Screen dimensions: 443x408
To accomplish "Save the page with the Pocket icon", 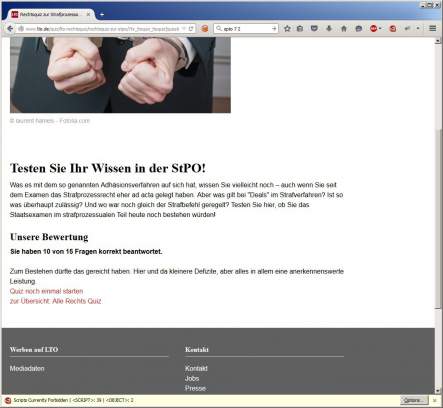I will pos(314,29).
